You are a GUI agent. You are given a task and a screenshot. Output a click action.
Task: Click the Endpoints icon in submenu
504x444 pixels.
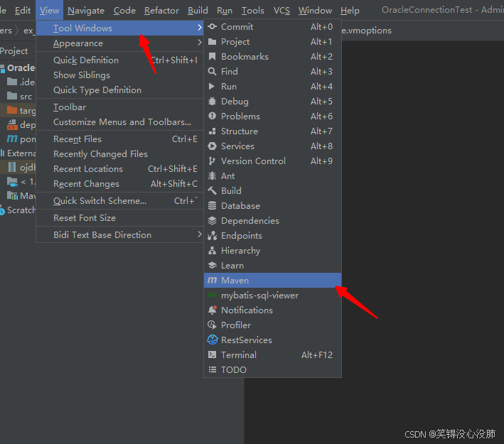tap(212, 235)
